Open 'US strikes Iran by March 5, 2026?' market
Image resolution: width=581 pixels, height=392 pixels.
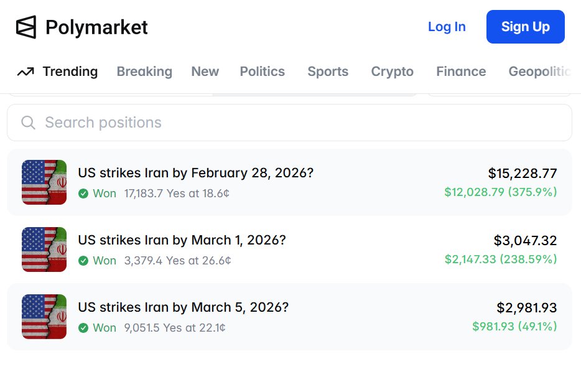183,307
